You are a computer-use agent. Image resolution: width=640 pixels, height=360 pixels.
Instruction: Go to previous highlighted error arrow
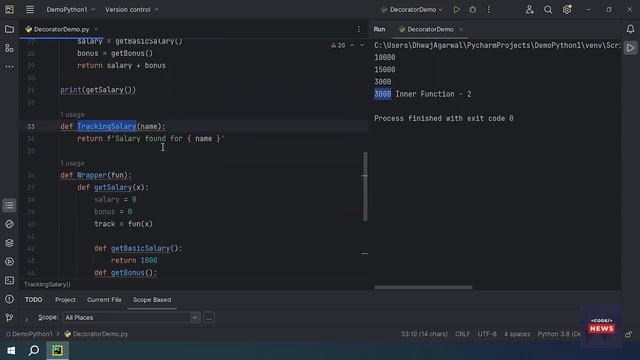(x=352, y=45)
